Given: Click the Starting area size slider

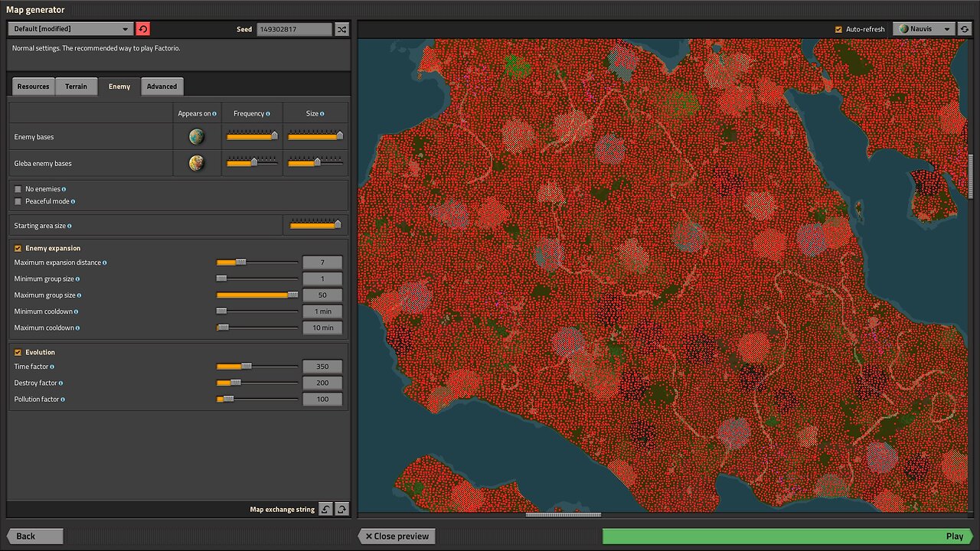Looking at the screenshot, I should pyautogui.click(x=315, y=226).
